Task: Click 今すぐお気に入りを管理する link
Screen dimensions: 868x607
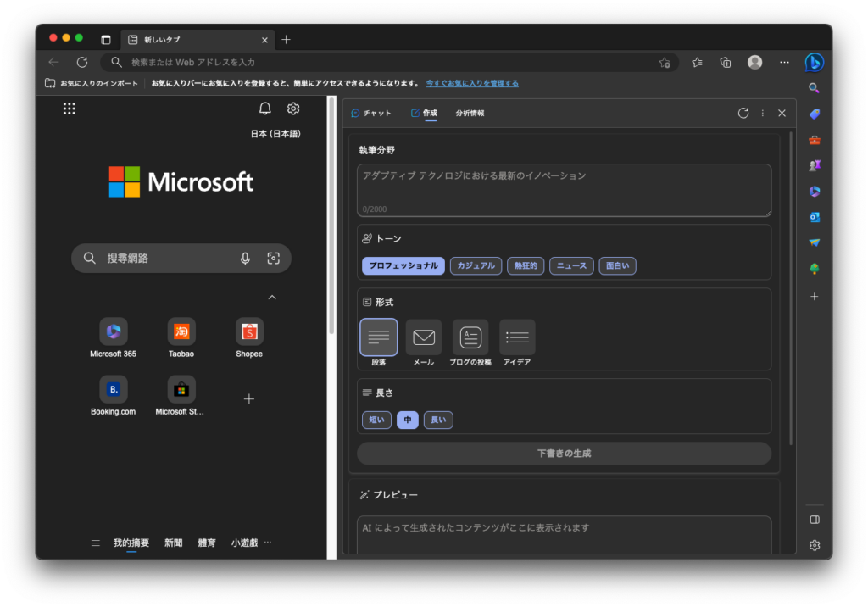Action: coord(472,83)
